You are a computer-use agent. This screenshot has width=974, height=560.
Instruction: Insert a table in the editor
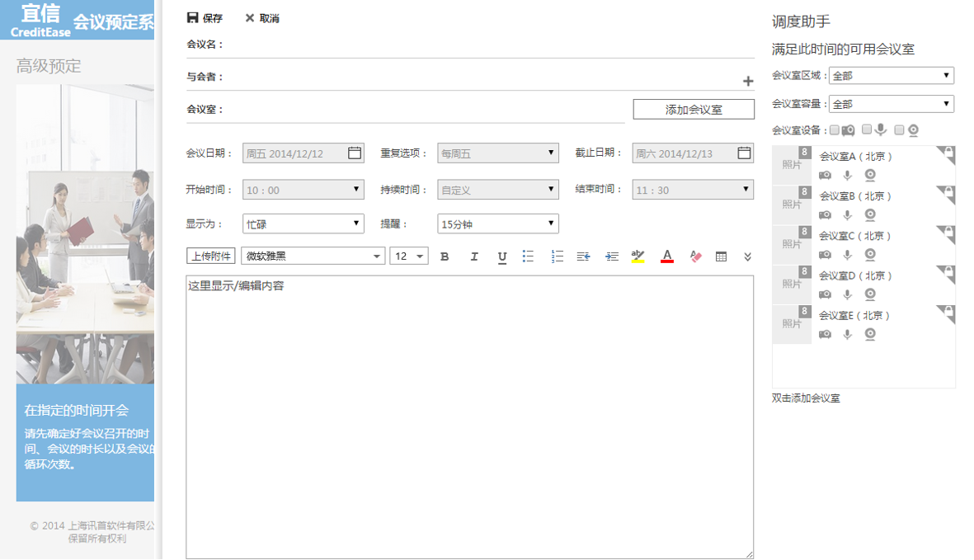(x=721, y=256)
